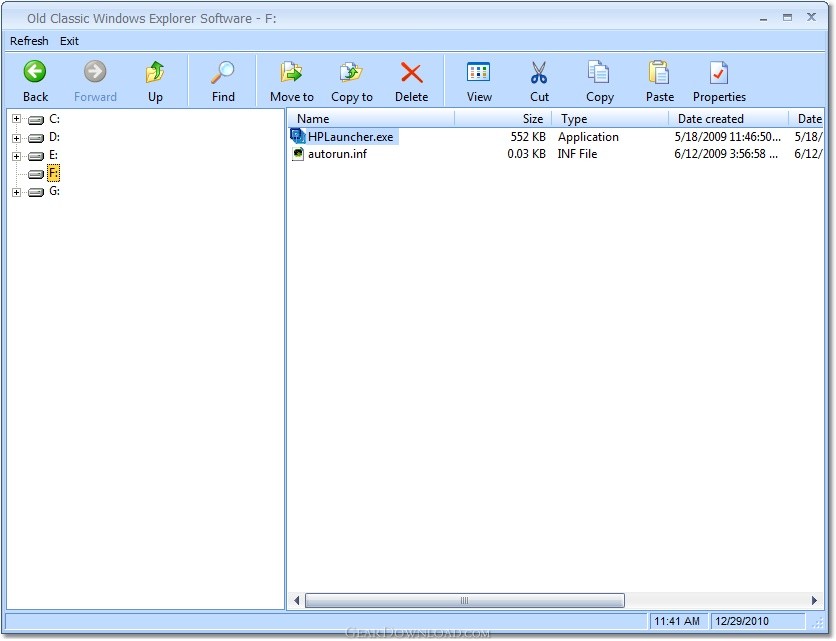
Task: Select the autorun.inf file name
Action: click(x=337, y=154)
